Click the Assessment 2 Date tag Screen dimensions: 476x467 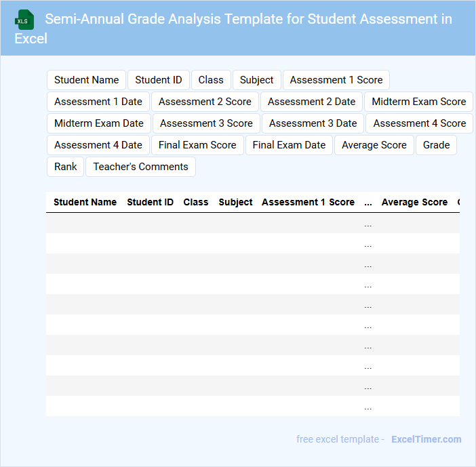pyautogui.click(x=311, y=102)
